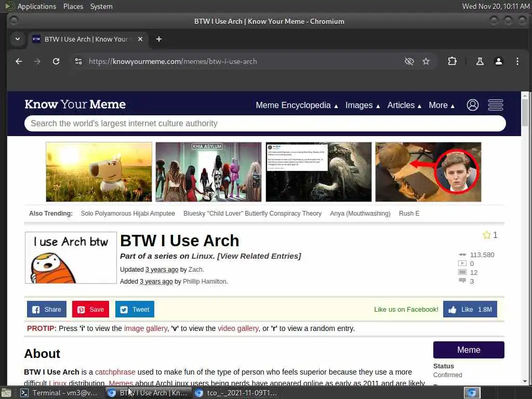Click the clock Wed Nov 20 10:11 AM
532x399 pixels.
click(x=496, y=6)
